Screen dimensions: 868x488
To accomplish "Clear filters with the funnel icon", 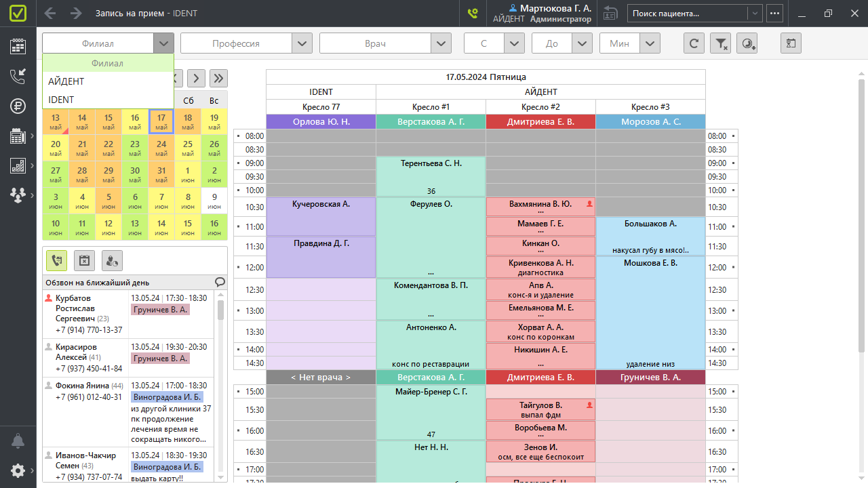I will 720,43.
